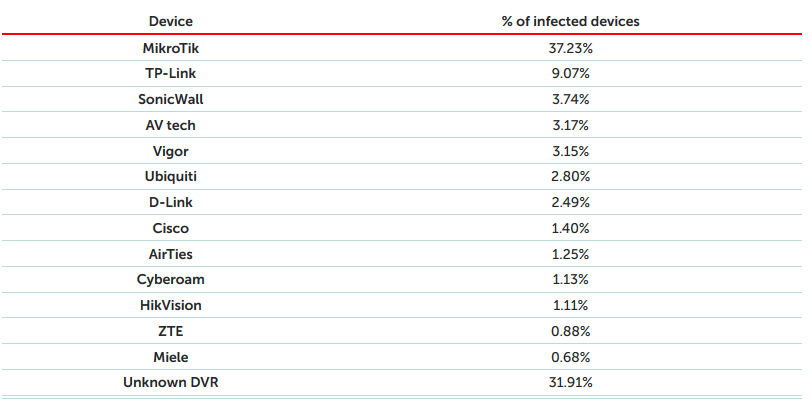Click the Device column header
The height and width of the screenshot is (403, 812).
coord(171,20)
